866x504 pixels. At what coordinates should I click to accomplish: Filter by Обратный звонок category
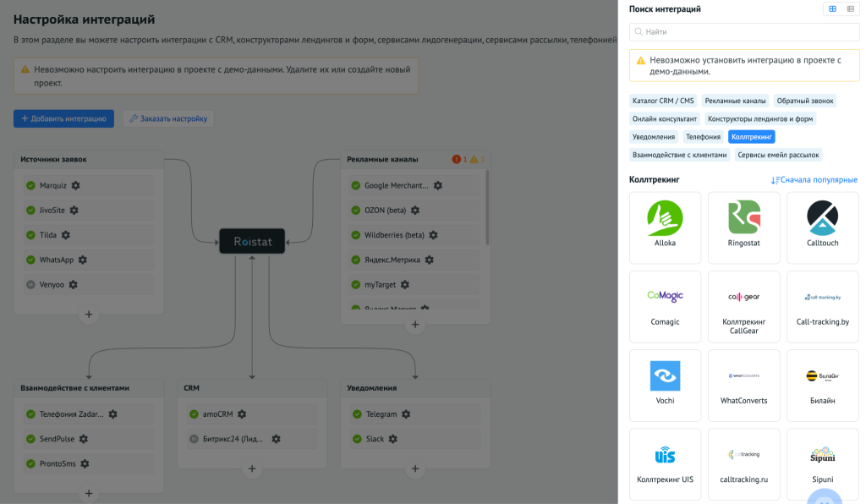[x=805, y=101]
